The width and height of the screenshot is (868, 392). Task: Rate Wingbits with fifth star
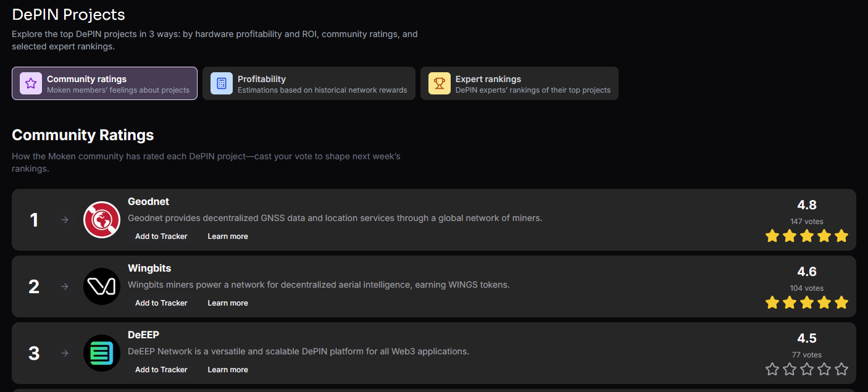(841, 302)
